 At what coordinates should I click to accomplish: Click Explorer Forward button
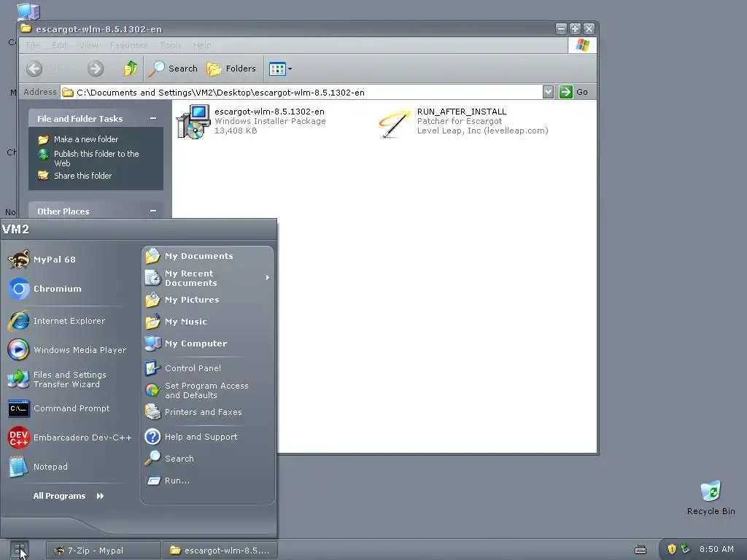pyautogui.click(x=96, y=69)
